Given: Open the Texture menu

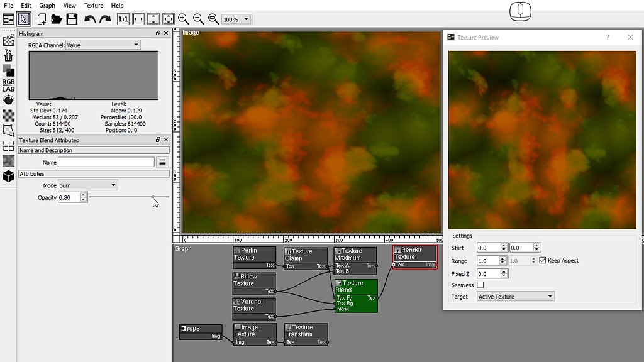Looking at the screenshot, I should (93, 5).
